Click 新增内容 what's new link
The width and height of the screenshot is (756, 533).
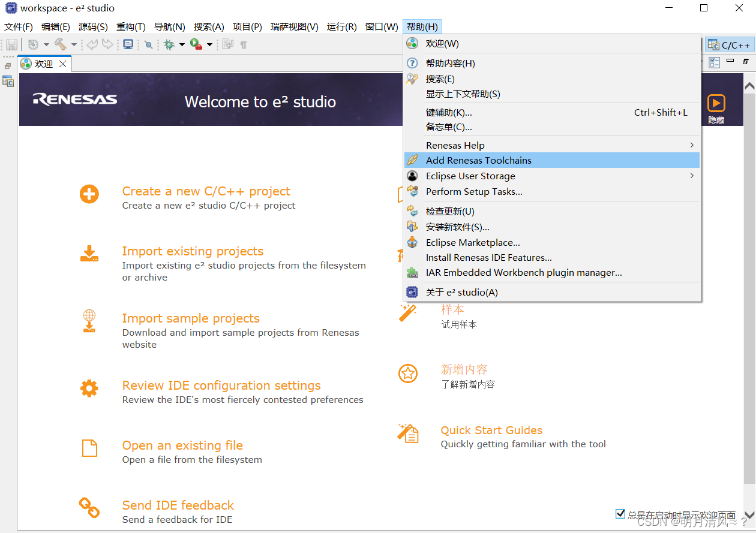point(464,369)
